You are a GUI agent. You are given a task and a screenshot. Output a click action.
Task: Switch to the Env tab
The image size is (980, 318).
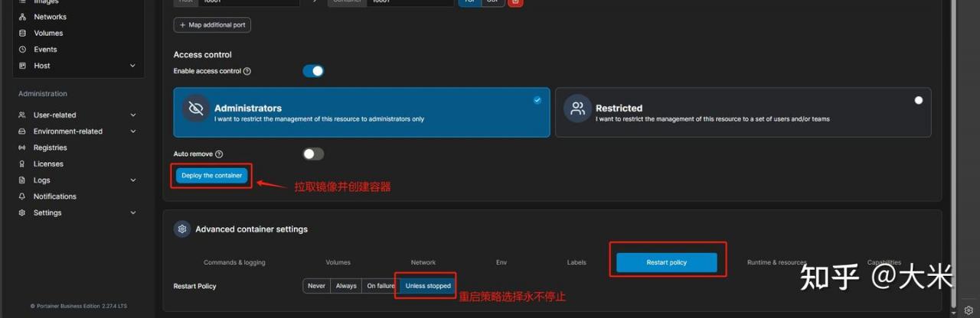click(501, 262)
